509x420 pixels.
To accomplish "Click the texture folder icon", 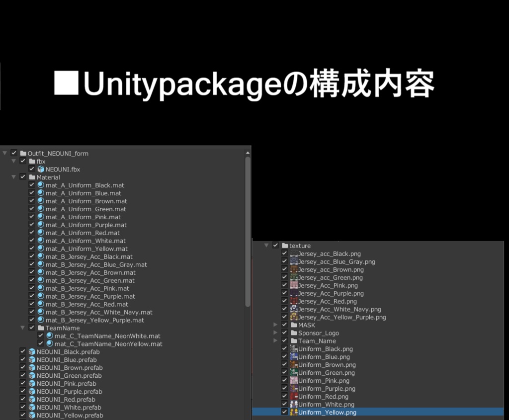I will [x=285, y=246].
